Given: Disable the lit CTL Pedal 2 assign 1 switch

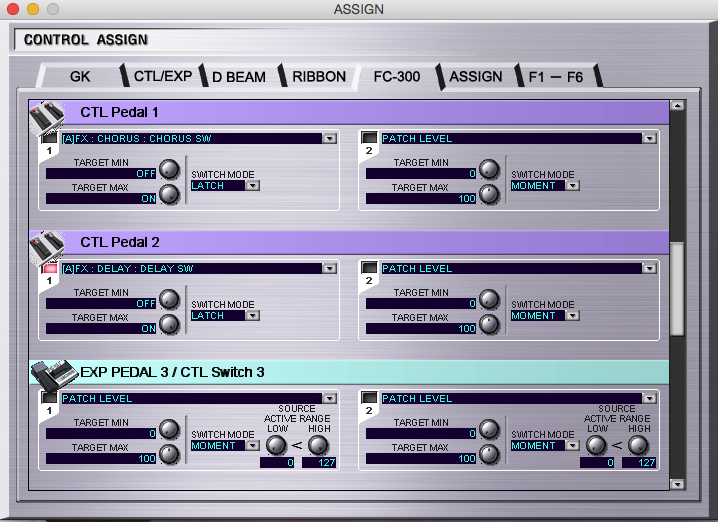Looking at the screenshot, I should tap(50, 268).
